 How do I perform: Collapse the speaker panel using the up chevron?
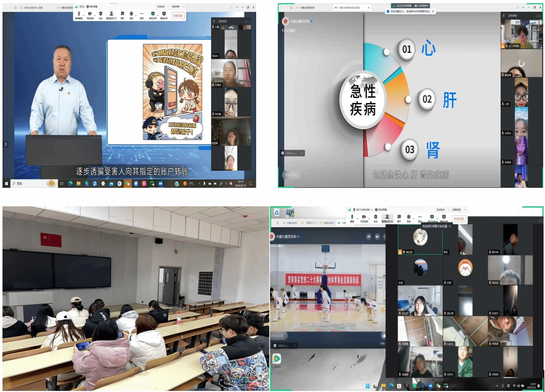[231, 27]
